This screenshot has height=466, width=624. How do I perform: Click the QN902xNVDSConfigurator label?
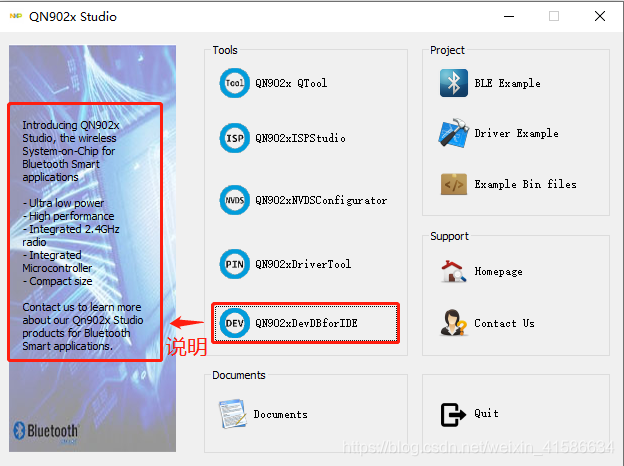(x=321, y=200)
